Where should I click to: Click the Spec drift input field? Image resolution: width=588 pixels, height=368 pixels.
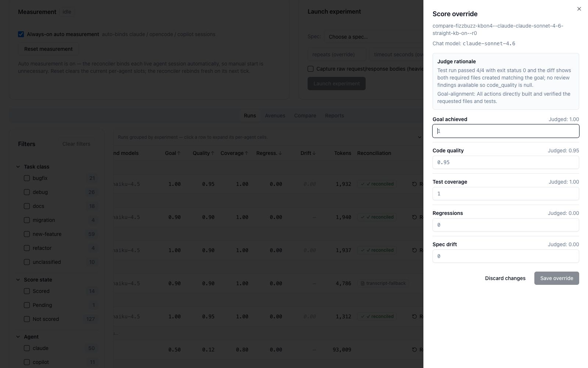pyautogui.click(x=506, y=256)
